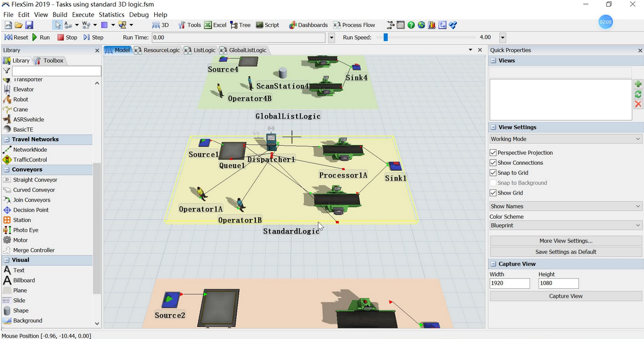Click the capture Height input field

tap(558, 283)
